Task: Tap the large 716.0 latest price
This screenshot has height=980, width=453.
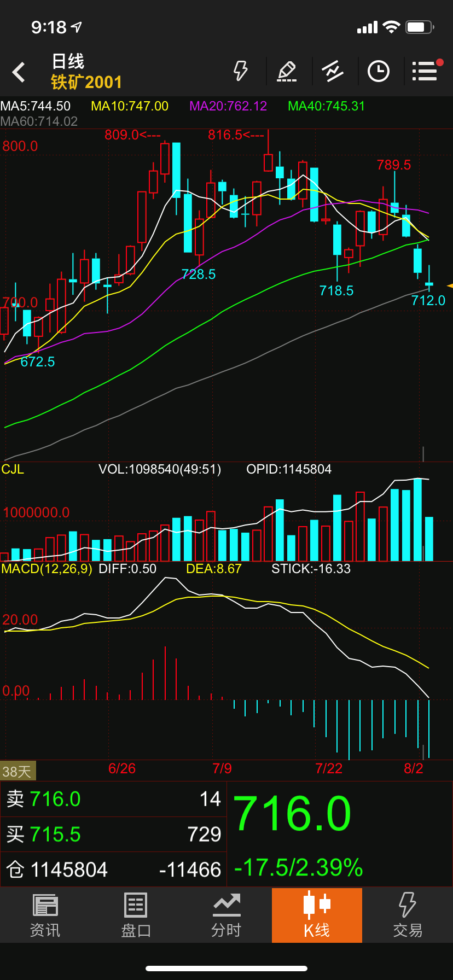Action: (x=292, y=814)
